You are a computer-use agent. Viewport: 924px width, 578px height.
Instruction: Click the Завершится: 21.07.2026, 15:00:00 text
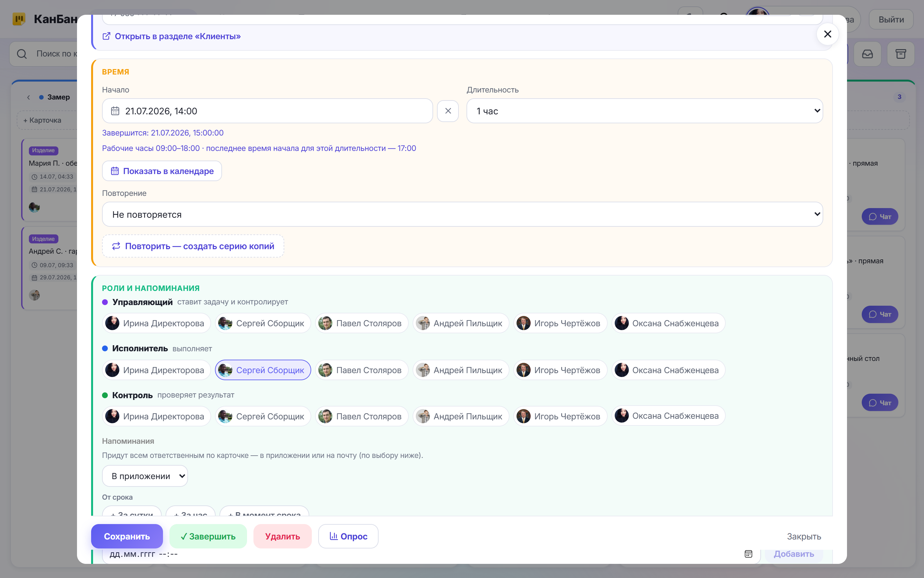click(163, 133)
